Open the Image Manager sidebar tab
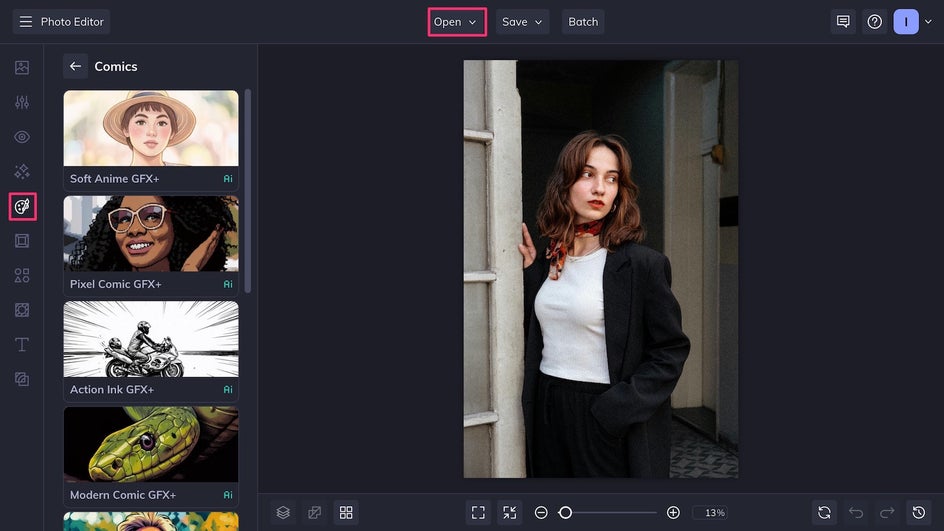The image size is (944, 531). 22,67
